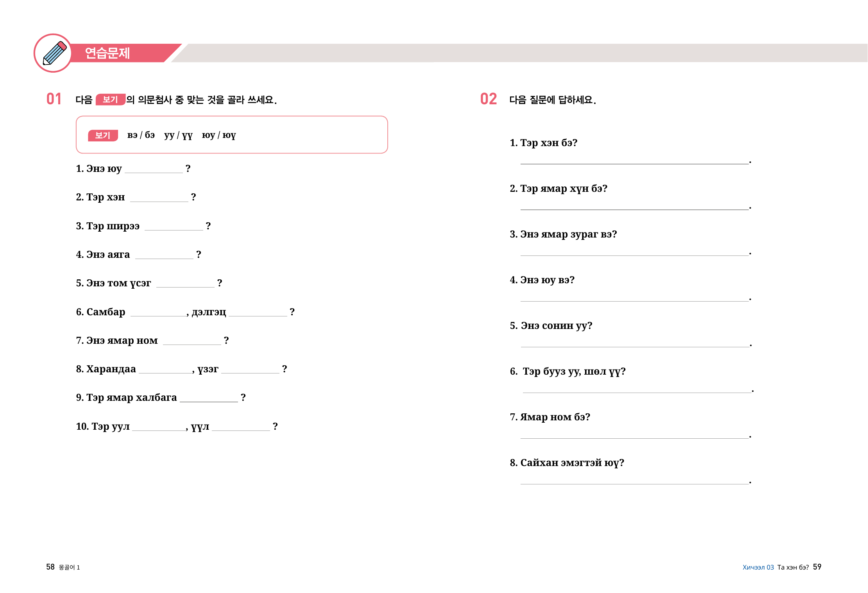Viewport: 868px width, 593px height.
Task: Select the 'вэ / бэ' option in the example box
Action: 141,135
